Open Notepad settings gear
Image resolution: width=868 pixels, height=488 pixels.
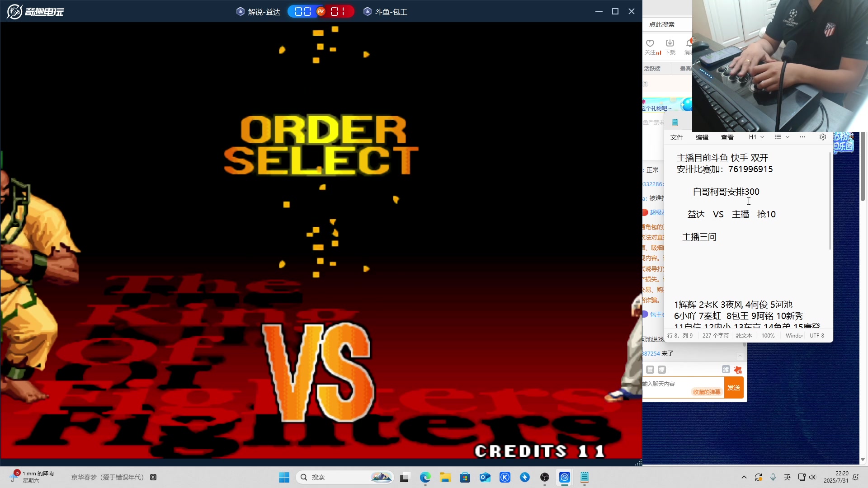[x=823, y=137]
